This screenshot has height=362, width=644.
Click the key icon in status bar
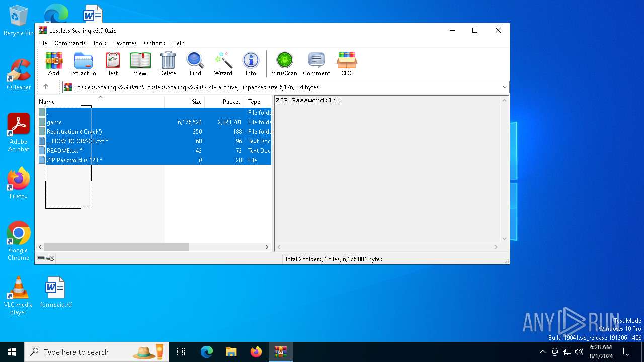50,258
